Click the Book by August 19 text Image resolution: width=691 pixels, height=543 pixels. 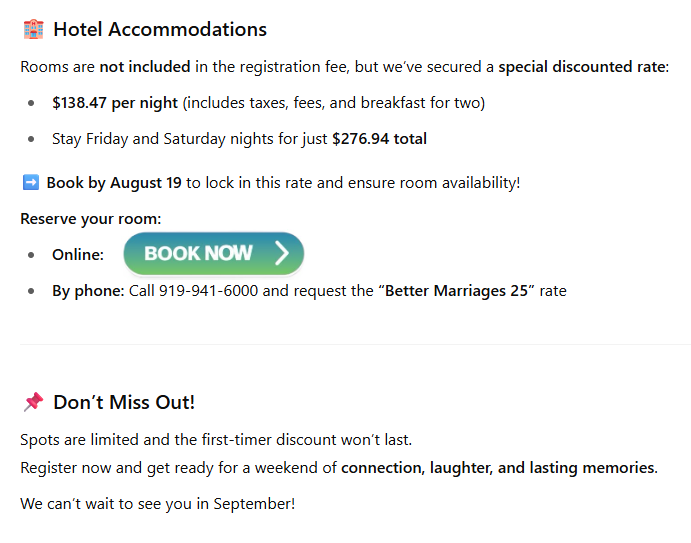pos(114,183)
